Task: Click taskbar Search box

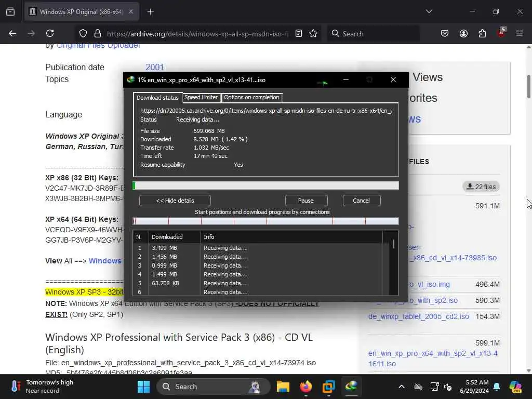Action: (213, 387)
